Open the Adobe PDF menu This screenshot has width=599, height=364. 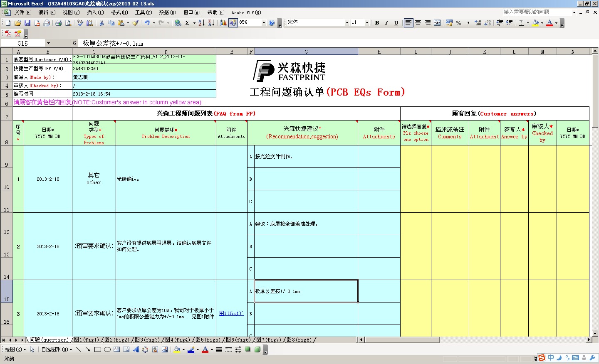click(x=246, y=12)
